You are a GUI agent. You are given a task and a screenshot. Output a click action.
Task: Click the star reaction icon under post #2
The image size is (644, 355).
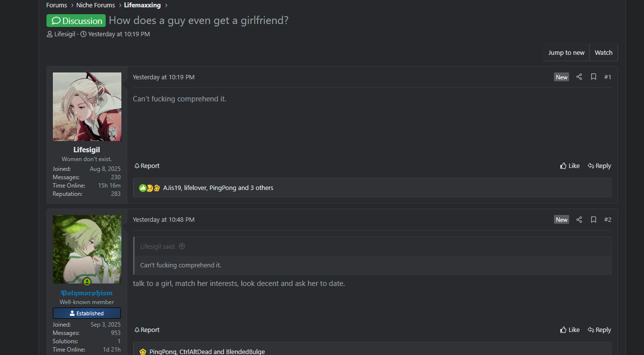tap(143, 352)
